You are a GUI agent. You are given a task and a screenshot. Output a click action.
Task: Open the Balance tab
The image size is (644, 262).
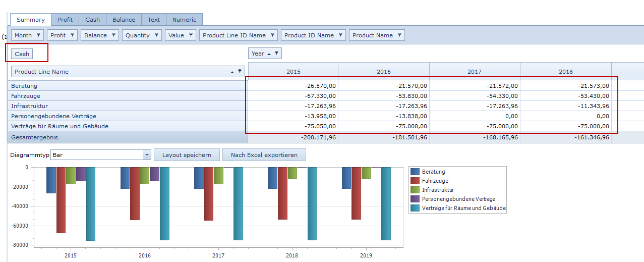point(124,20)
